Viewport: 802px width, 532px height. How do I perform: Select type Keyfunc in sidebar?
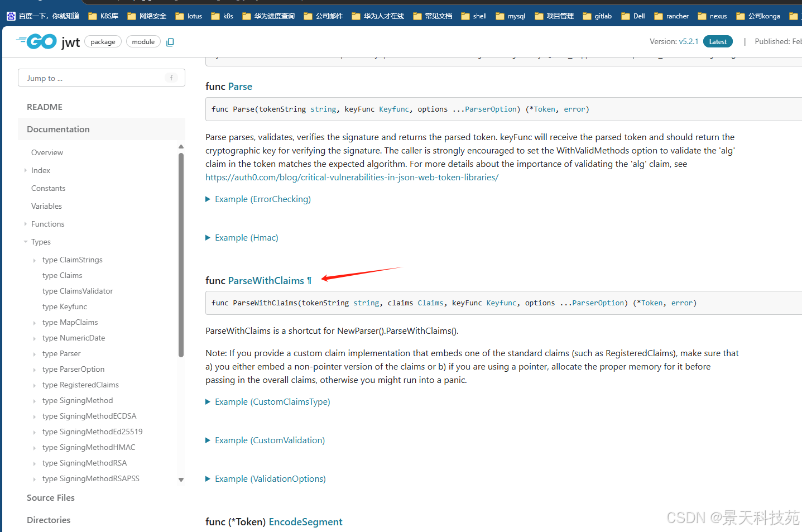point(65,307)
